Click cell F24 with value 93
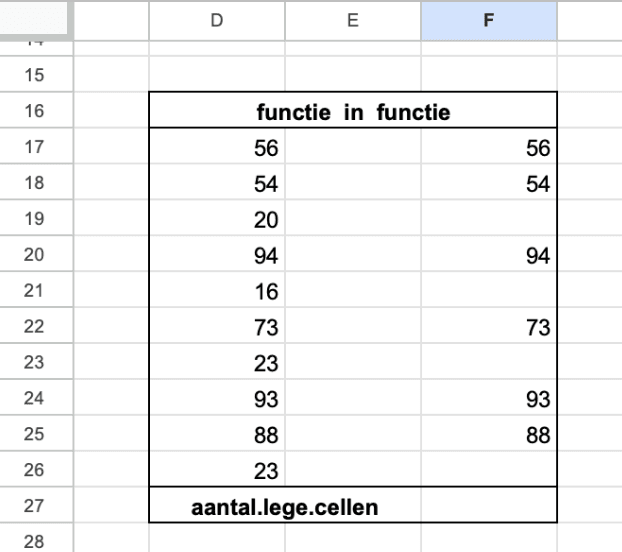Screen dimensions: 622x552 488,400
